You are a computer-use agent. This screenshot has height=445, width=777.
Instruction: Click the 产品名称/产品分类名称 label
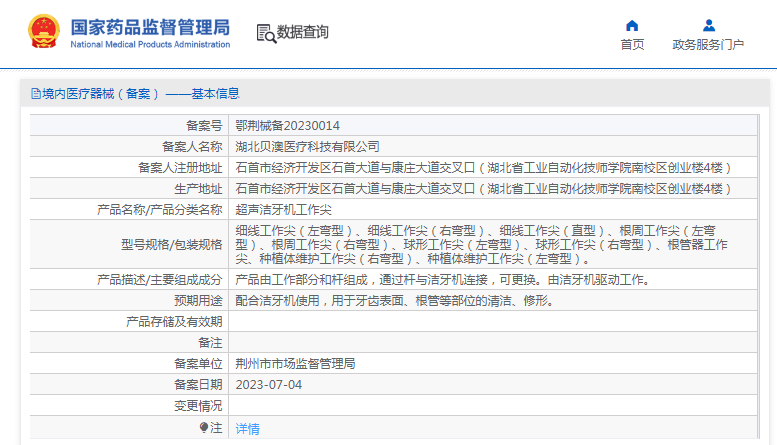pyautogui.click(x=160, y=210)
